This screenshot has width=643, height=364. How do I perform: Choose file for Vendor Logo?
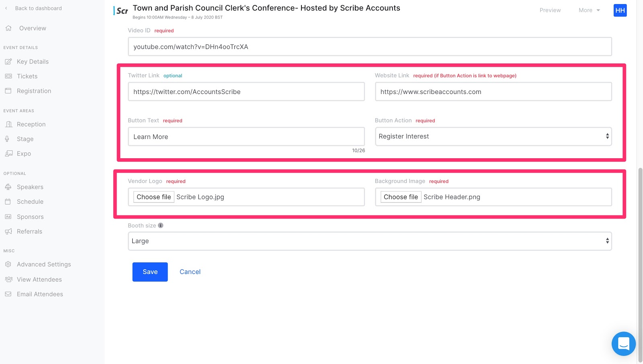point(154,197)
